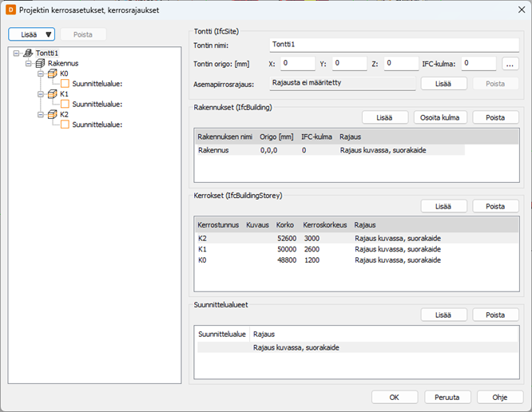Click the orange Suunnittelualue icon under K2

(66, 125)
